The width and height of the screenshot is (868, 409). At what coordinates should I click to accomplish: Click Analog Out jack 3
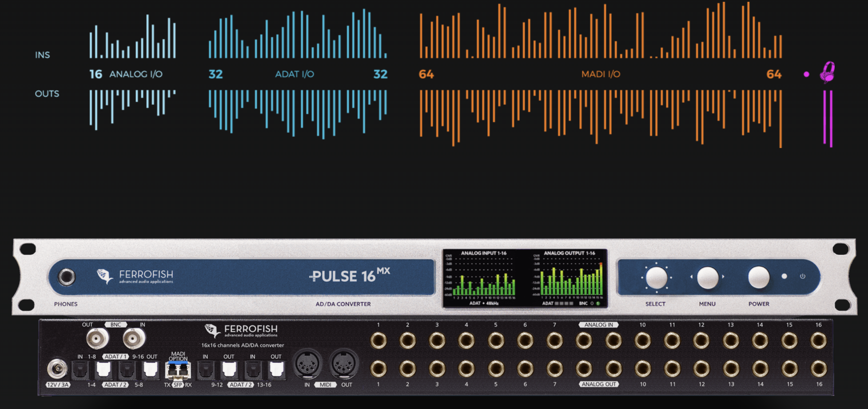pos(437,369)
